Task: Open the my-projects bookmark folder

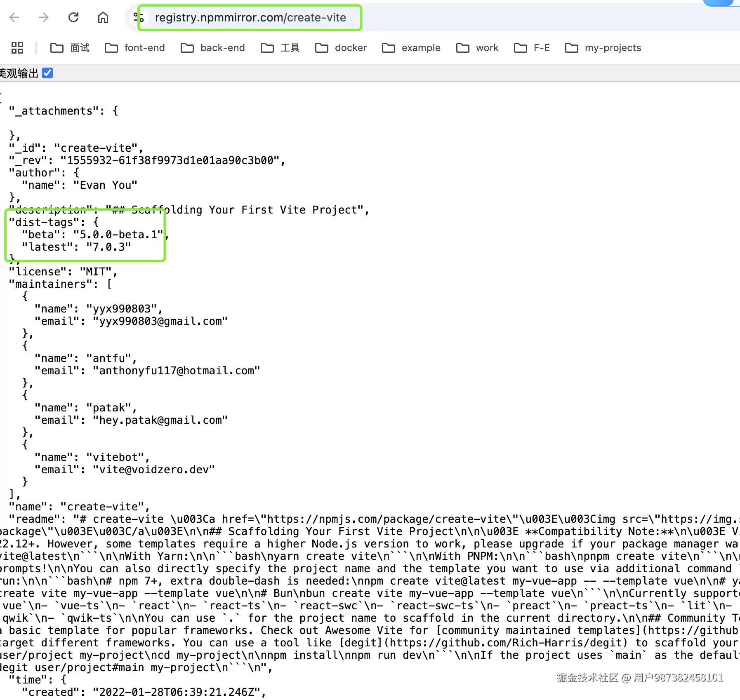Action: tap(603, 48)
